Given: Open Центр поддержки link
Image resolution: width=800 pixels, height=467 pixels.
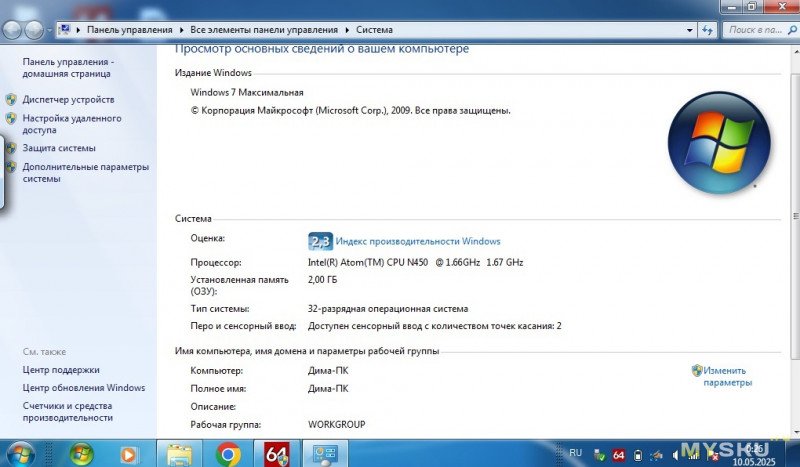Looking at the screenshot, I should pyautogui.click(x=61, y=370).
